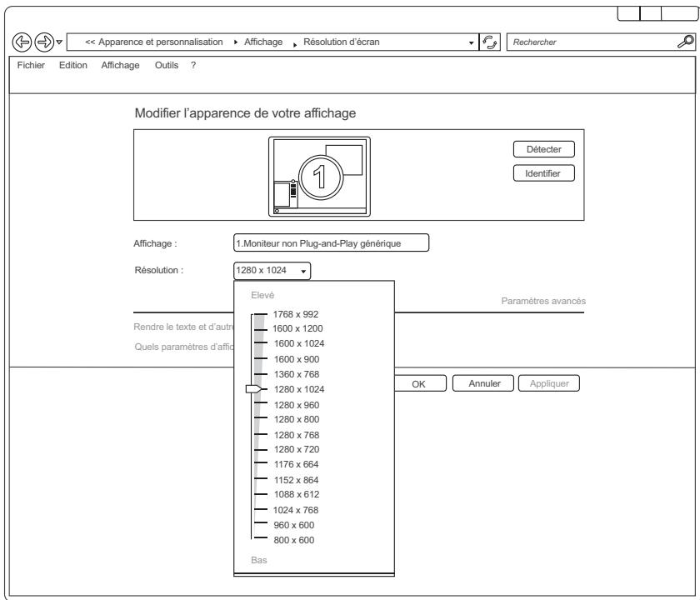Screen dimensions: 700x600
Task: Click the magnifier search icon
Action: pyautogui.click(x=685, y=42)
